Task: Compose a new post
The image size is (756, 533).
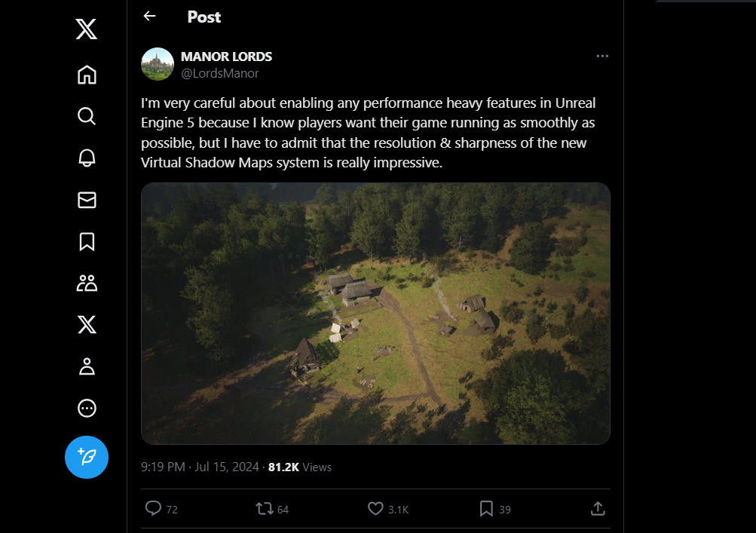Action: pos(87,457)
